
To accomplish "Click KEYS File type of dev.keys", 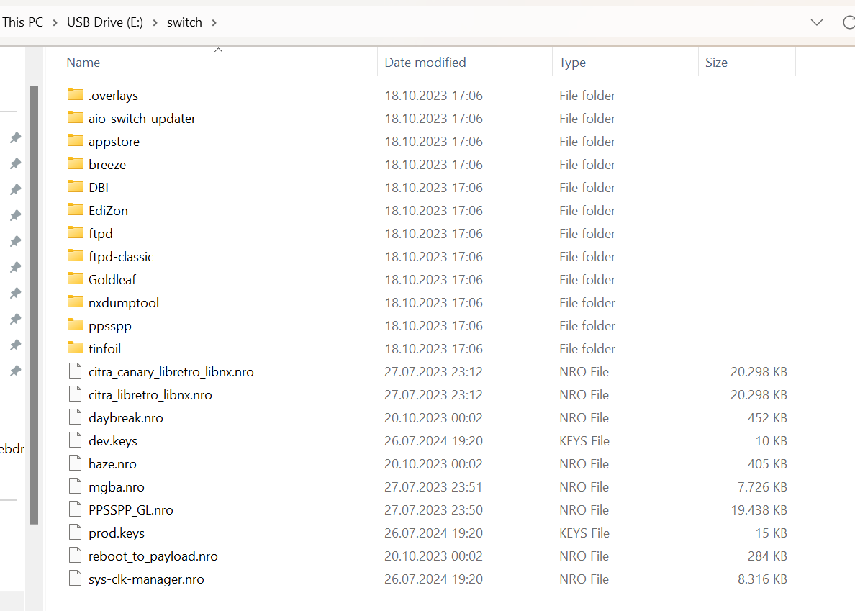I will click(584, 440).
